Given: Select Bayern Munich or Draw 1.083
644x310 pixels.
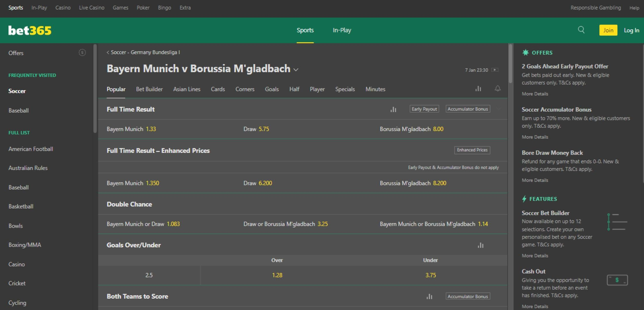Looking at the screenshot, I should (x=166, y=224).
